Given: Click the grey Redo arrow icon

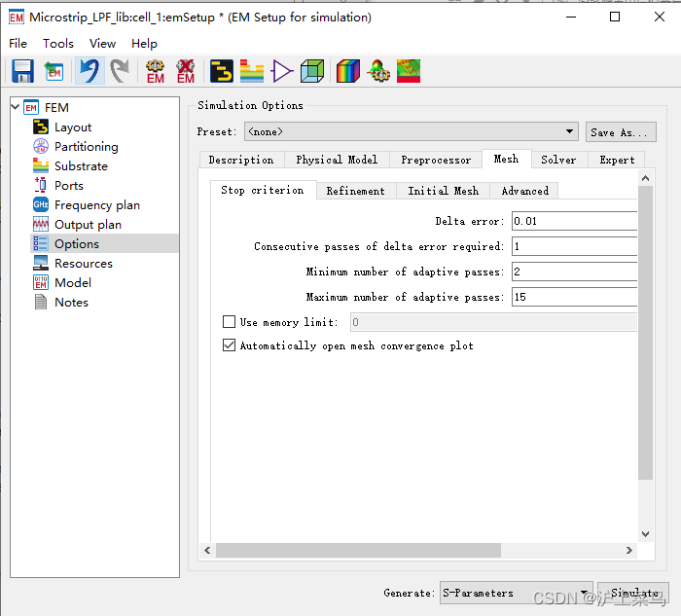Looking at the screenshot, I should 120,71.
